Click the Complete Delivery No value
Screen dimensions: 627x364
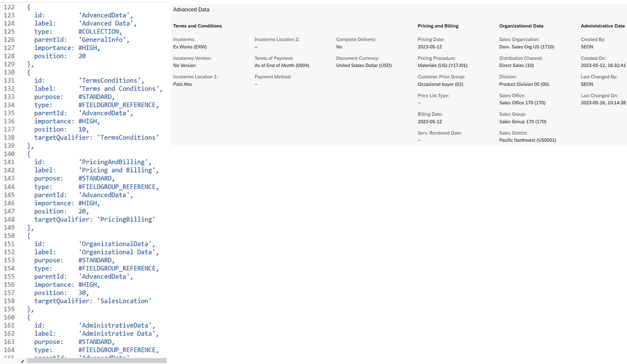click(339, 46)
